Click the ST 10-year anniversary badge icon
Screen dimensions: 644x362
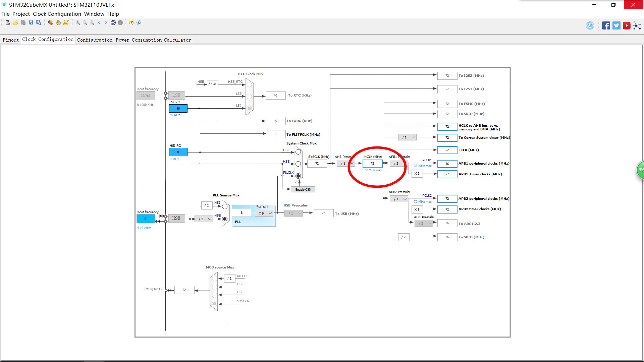(x=590, y=25)
